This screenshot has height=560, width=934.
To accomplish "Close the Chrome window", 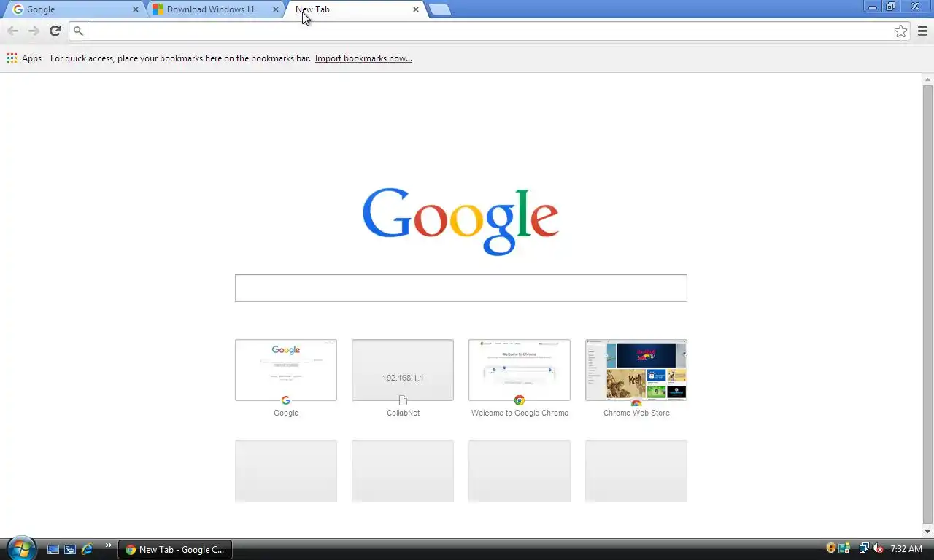I will coord(915,6).
